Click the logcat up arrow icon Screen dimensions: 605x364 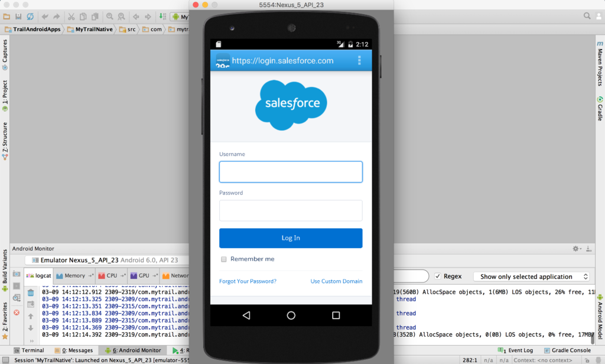click(x=31, y=317)
